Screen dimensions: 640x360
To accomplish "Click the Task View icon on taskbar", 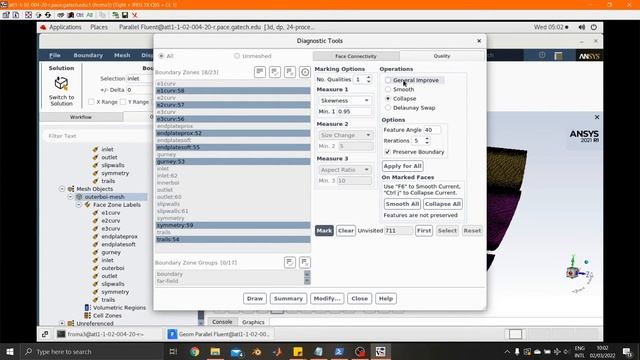I will point(173,351).
